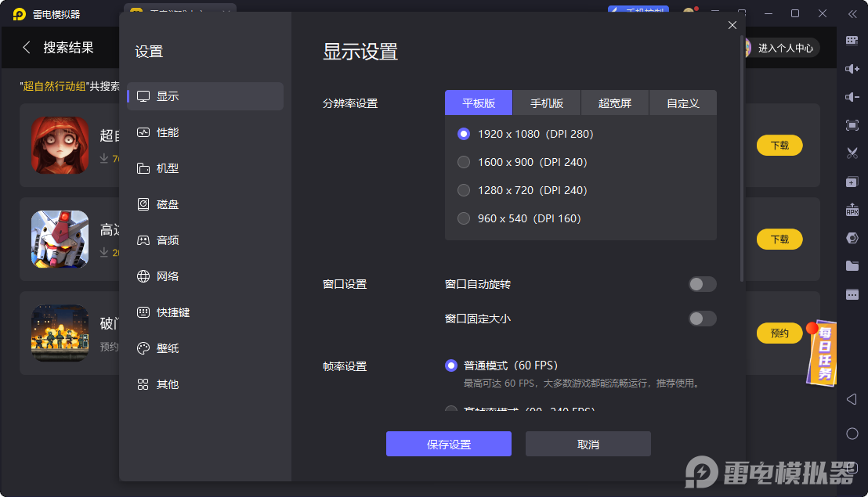
Task: Open the keyboard mapping icon in right sidebar
Action: pyautogui.click(x=852, y=41)
